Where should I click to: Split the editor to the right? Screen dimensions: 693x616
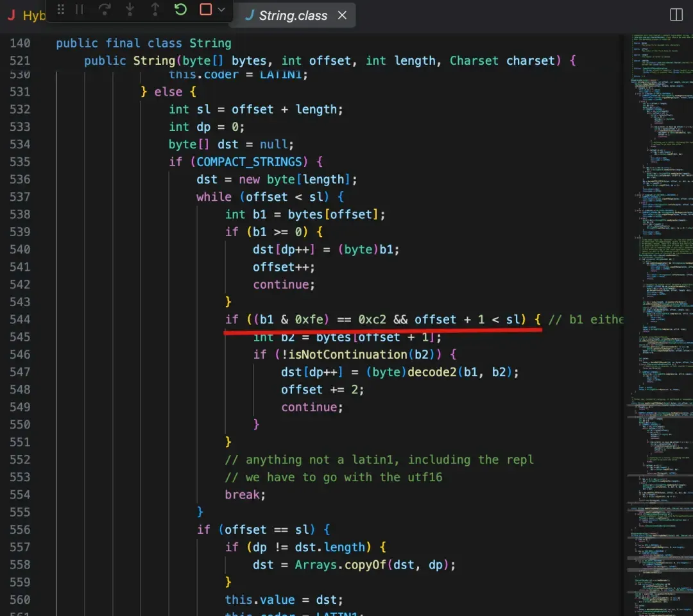tap(676, 15)
